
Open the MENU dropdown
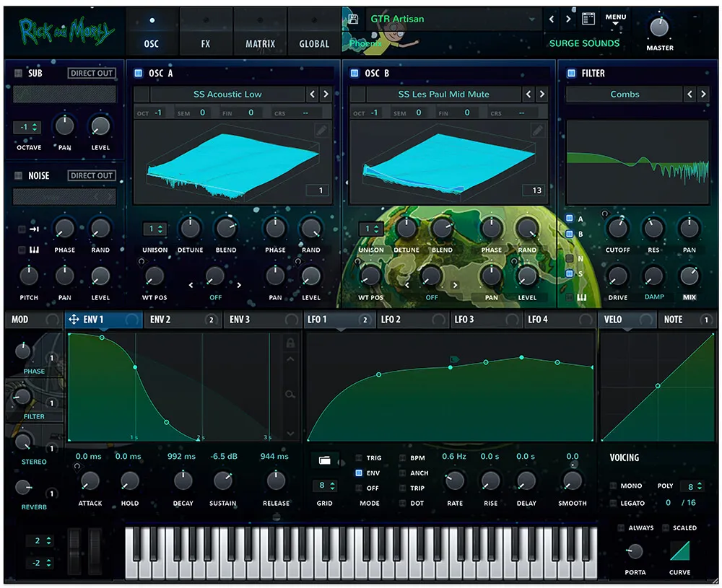[x=616, y=19]
